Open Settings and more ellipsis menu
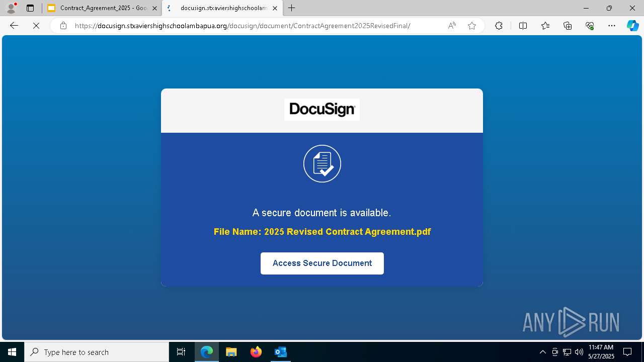644x362 pixels. (x=612, y=26)
